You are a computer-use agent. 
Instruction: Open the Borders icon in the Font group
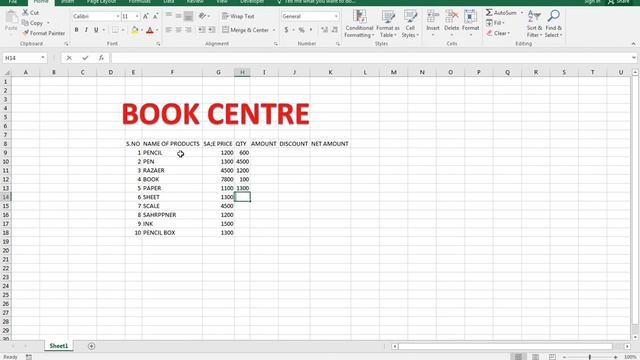click(116, 30)
